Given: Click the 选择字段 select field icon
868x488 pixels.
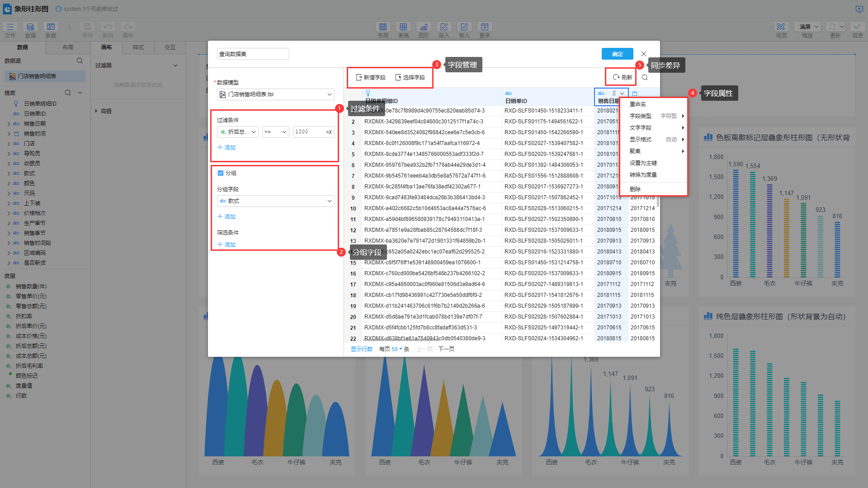Looking at the screenshot, I should [398, 77].
